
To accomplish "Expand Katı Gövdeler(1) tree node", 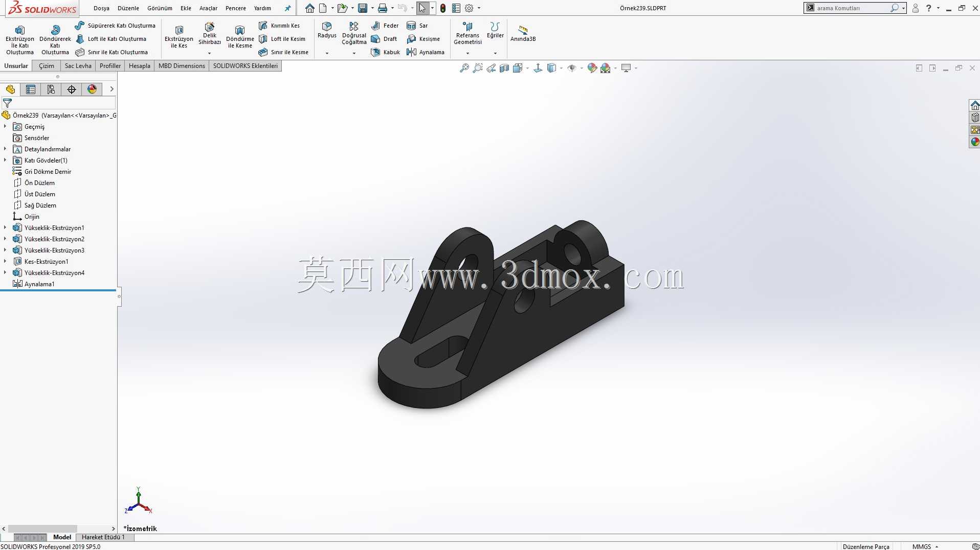I will click(x=5, y=160).
